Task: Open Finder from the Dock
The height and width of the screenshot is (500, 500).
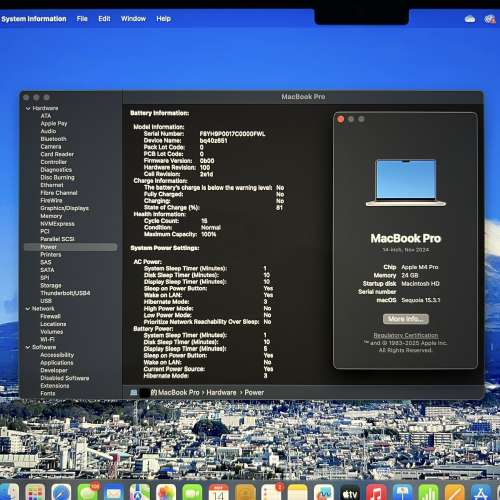Action: coord(9,492)
